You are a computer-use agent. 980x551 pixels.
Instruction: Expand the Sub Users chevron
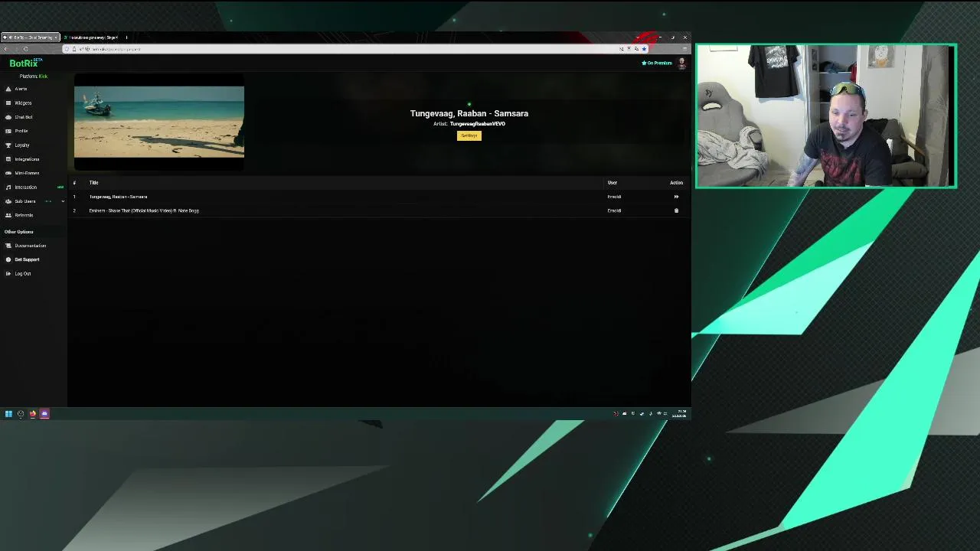point(63,201)
